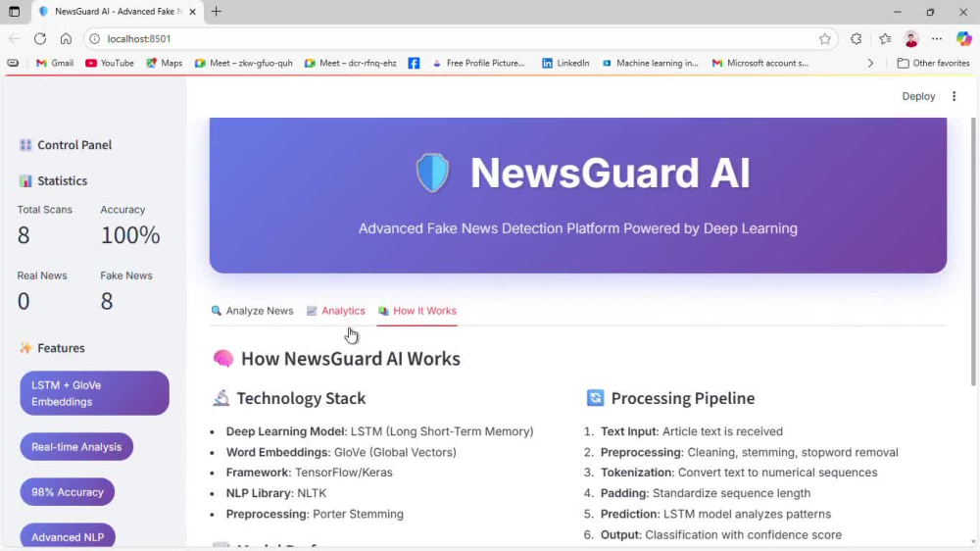Screen dimensions: 980x551
Task: Open the Favorites list icon
Action: 885,39
